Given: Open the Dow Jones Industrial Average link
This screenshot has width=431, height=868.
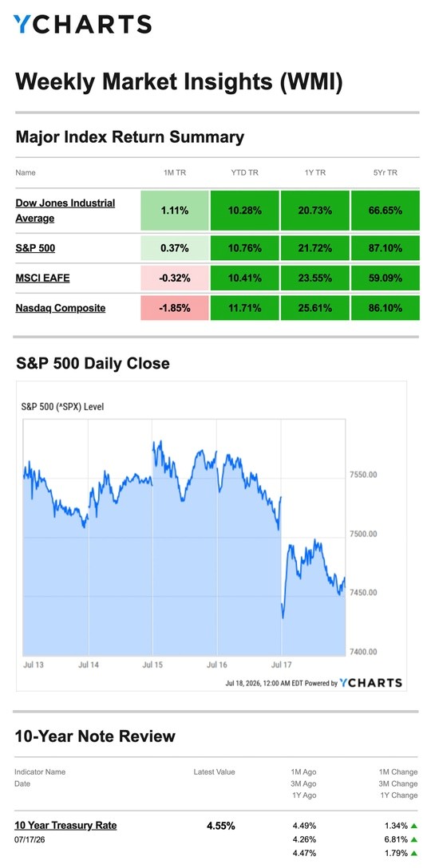Looking at the screenshot, I should (x=65, y=211).
